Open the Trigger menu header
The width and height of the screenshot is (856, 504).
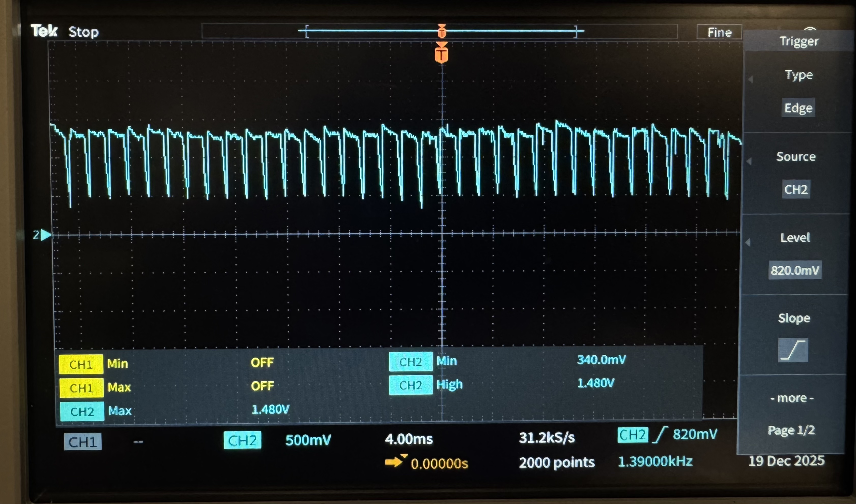pos(799,41)
